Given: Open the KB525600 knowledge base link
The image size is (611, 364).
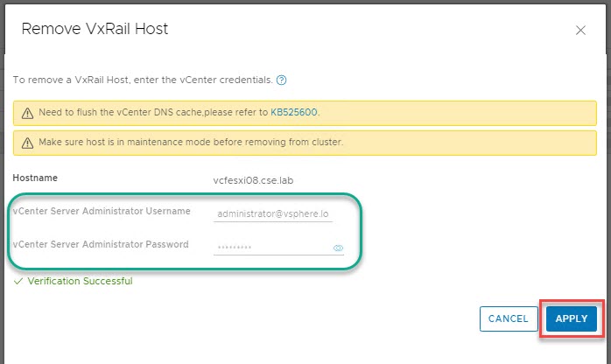Looking at the screenshot, I should pyautogui.click(x=293, y=113).
